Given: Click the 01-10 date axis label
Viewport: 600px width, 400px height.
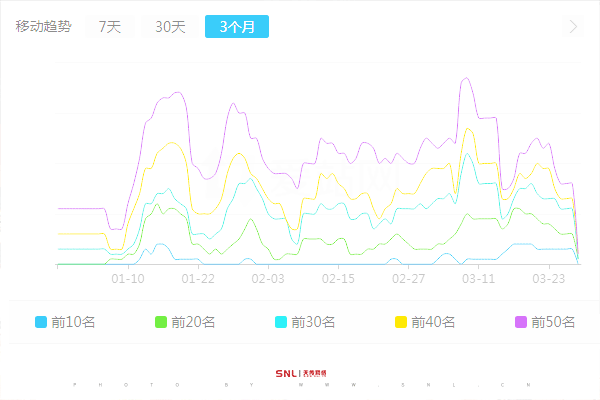Looking at the screenshot, I should (128, 279).
